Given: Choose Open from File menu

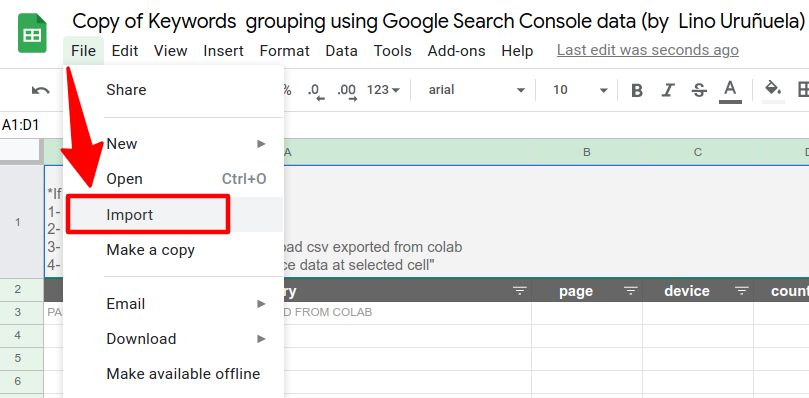Looking at the screenshot, I should click(173, 179).
